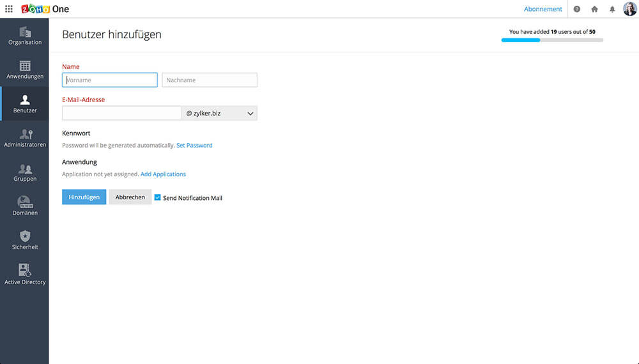Viewport: 639px width, 364px height.
Task: Open the apps grid launcher icon
Action: (8, 9)
